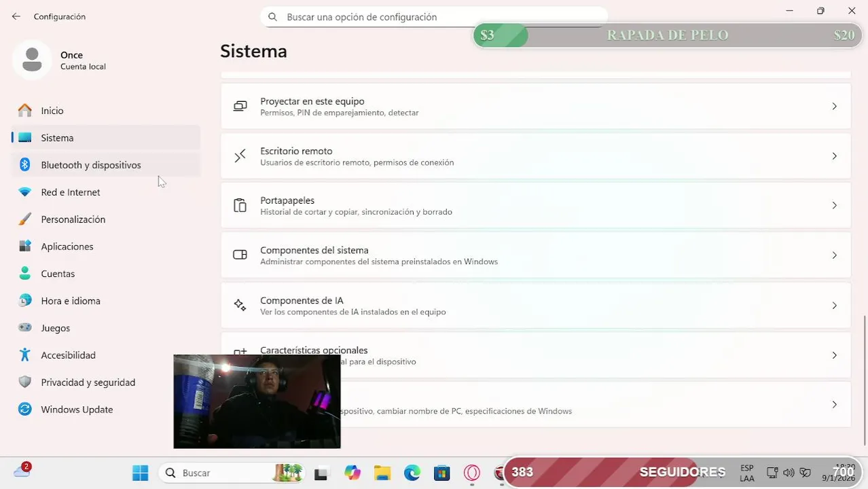The width and height of the screenshot is (868, 489).
Task: Go to Cuentas settings
Action: tap(106, 274)
